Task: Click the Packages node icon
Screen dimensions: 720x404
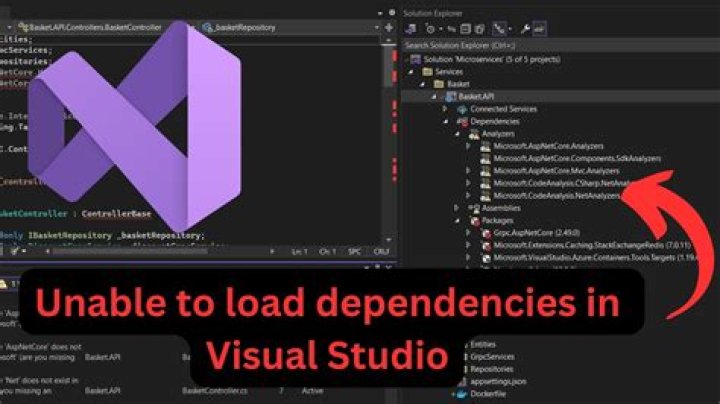Action: [x=475, y=221]
